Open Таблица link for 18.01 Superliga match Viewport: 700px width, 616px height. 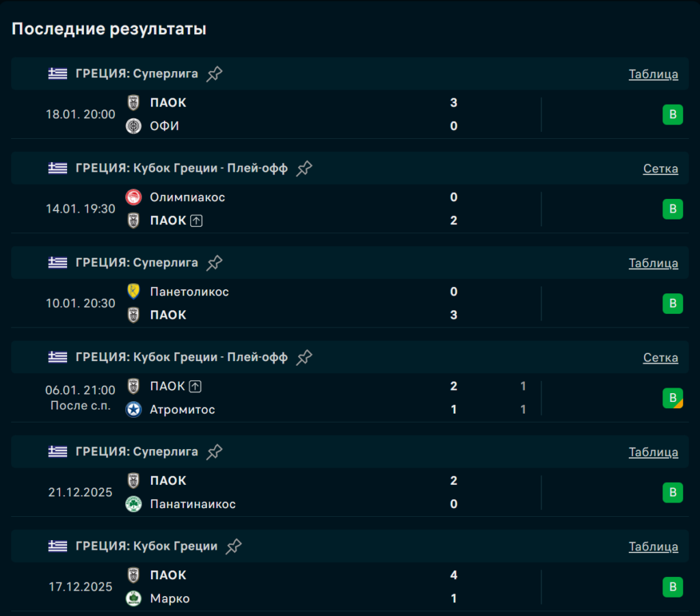tap(653, 75)
